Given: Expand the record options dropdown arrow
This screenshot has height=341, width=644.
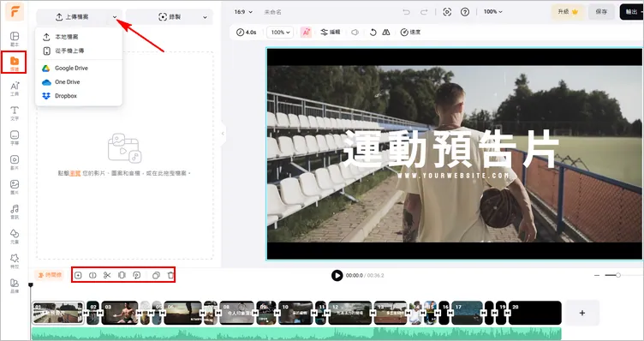Looking at the screenshot, I should click(x=205, y=17).
